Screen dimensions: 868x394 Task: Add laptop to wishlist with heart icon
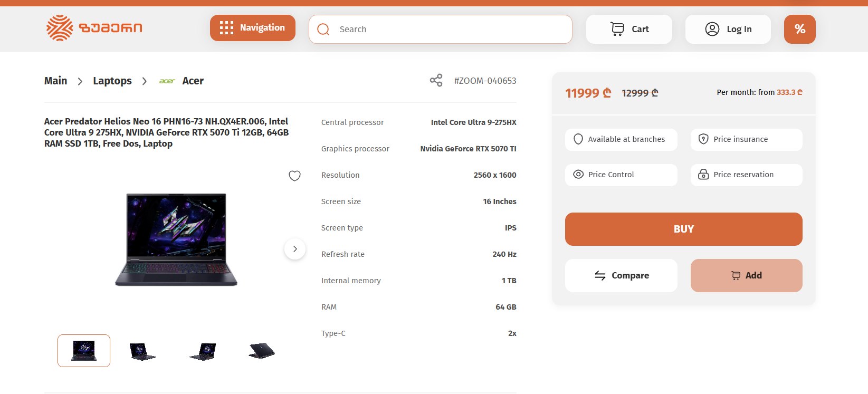(x=295, y=176)
